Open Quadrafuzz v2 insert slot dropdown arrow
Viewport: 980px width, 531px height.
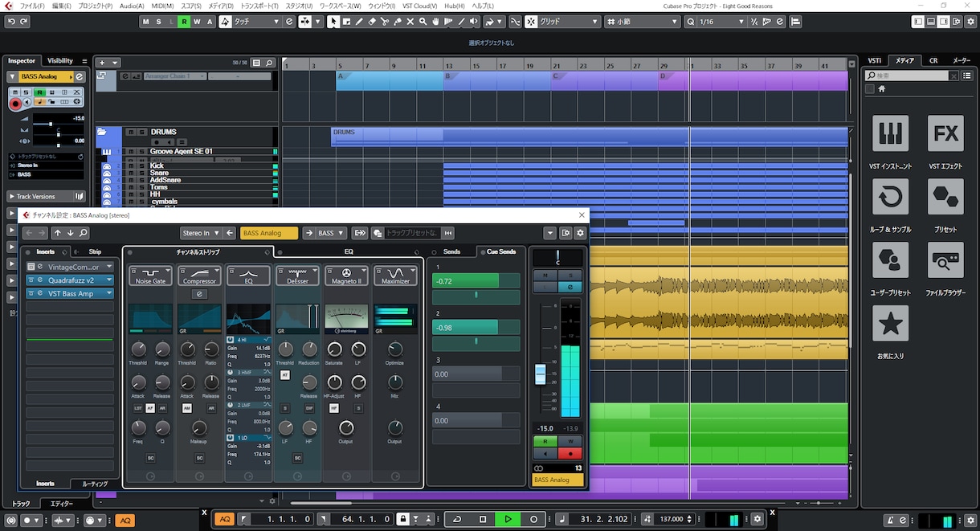pos(109,280)
